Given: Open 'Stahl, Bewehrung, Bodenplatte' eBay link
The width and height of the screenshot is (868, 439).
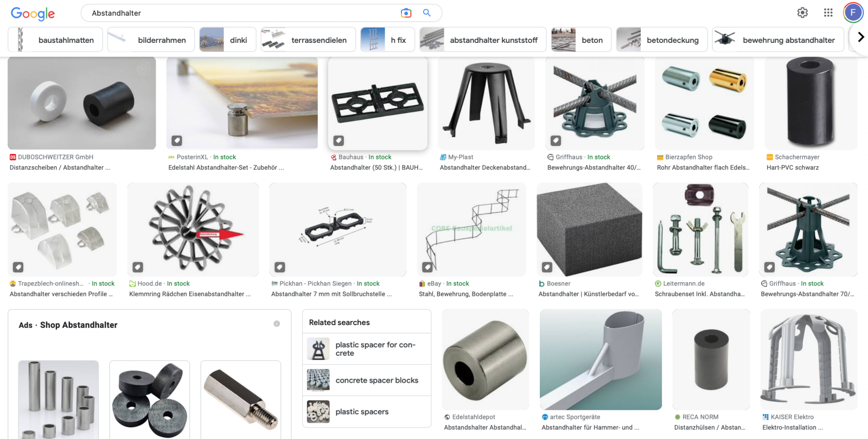Looking at the screenshot, I should [466, 294].
